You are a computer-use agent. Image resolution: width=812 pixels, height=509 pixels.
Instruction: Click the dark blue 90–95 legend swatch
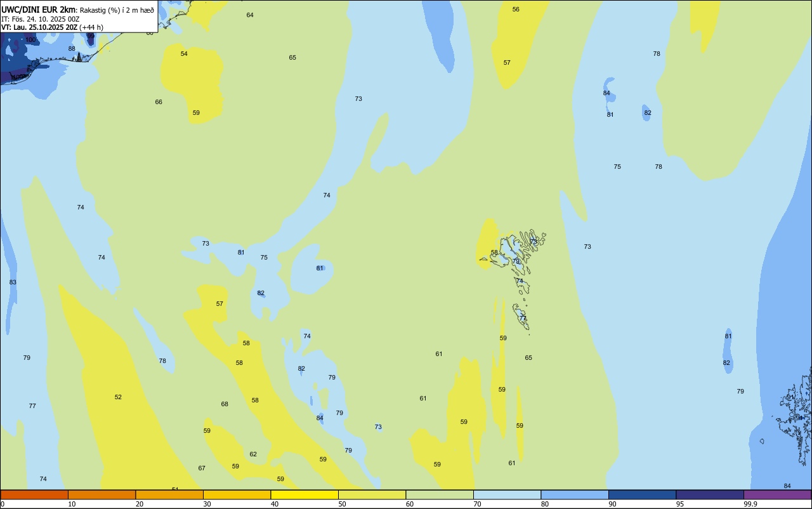coord(642,494)
